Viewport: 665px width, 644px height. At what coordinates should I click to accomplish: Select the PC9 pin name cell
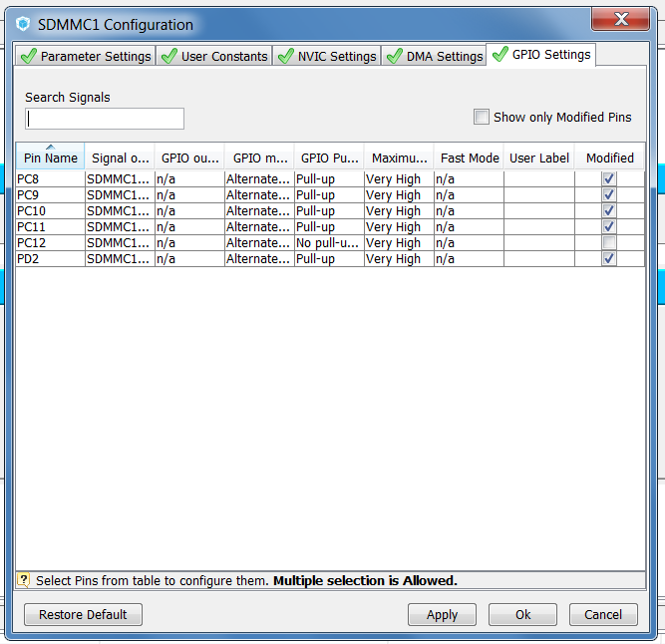pyautogui.click(x=51, y=195)
